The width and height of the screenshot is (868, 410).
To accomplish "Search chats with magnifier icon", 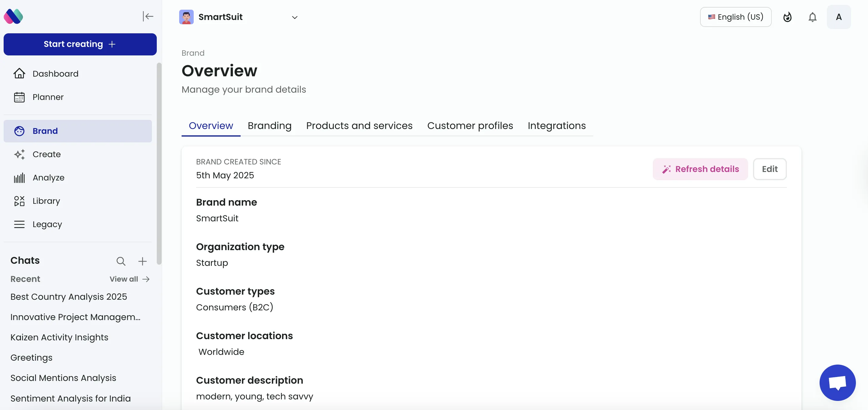I will 121,261.
